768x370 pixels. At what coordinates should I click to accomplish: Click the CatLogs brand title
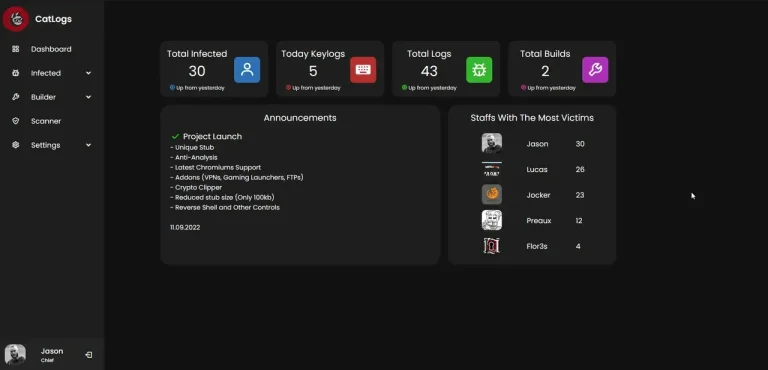click(53, 19)
